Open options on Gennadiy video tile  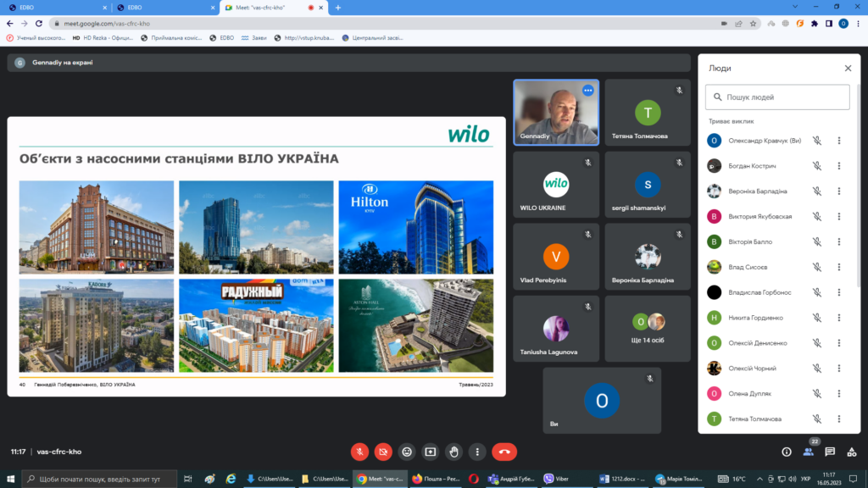pos(588,90)
